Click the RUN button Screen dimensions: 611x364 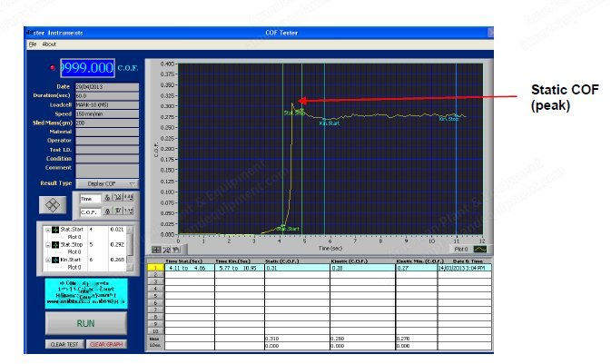tap(85, 323)
